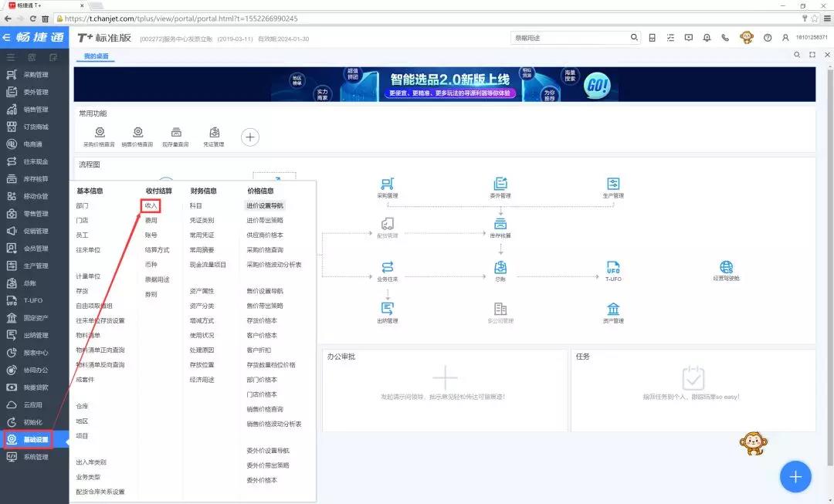Open the task list icon in top toolbar
Viewport: 834px width, 504px height.
670,38
